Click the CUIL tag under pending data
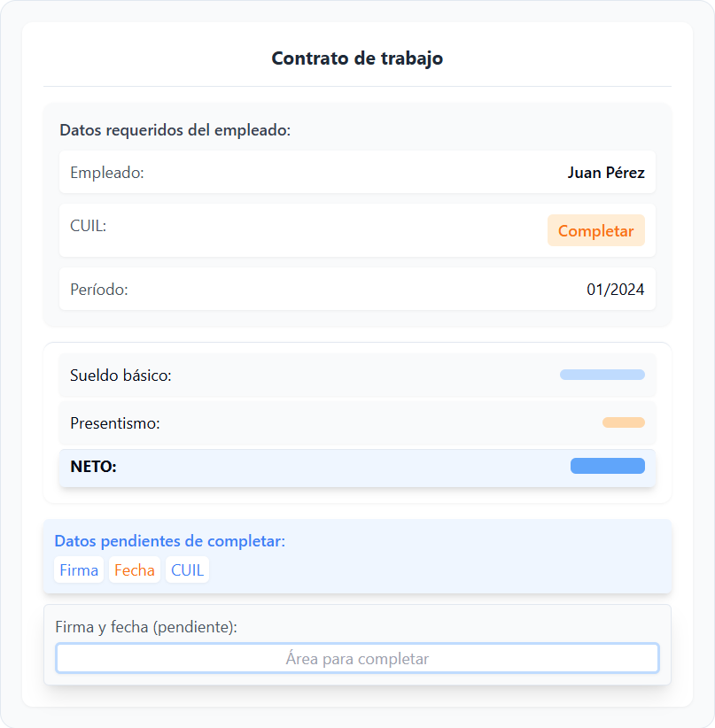The height and width of the screenshot is (728, 715). point(187,570)
